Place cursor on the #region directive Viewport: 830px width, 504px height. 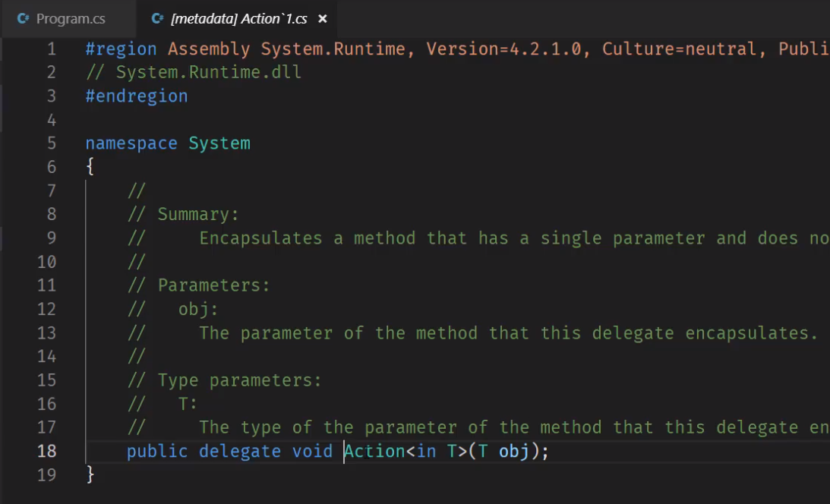121,49
